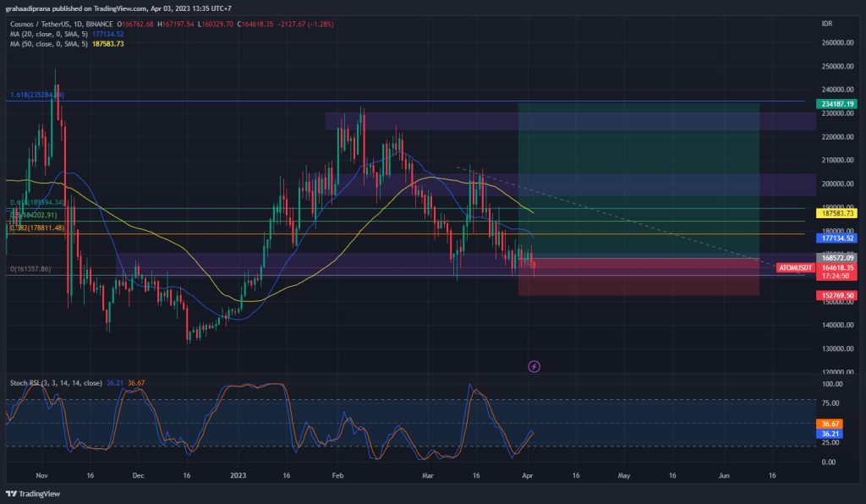Click the Nov label on time axis

pos(42,475)
